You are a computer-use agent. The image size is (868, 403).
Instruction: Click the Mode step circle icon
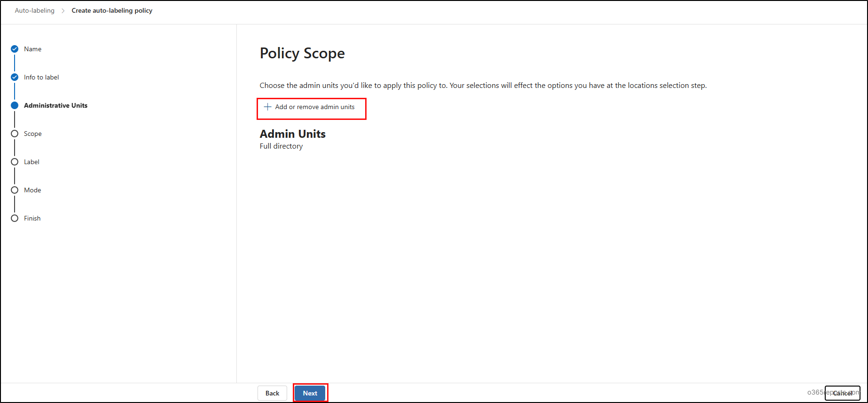click(15, 190)
